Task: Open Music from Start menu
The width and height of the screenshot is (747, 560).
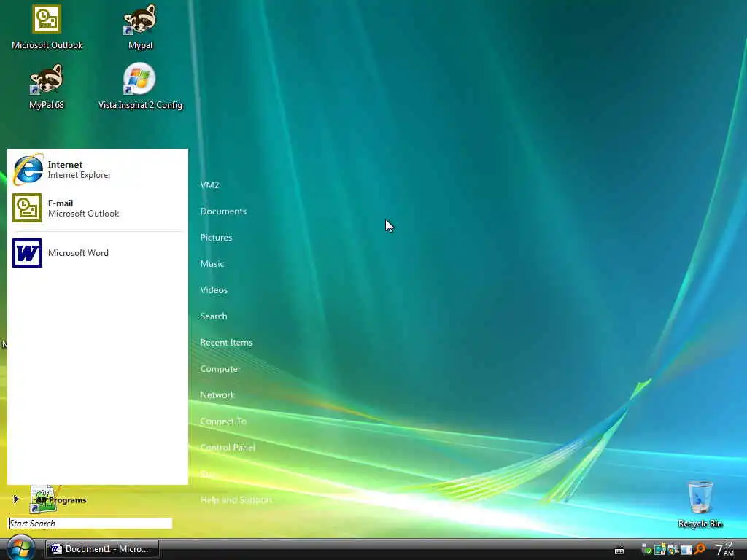Action: click(x=212, y=263)
